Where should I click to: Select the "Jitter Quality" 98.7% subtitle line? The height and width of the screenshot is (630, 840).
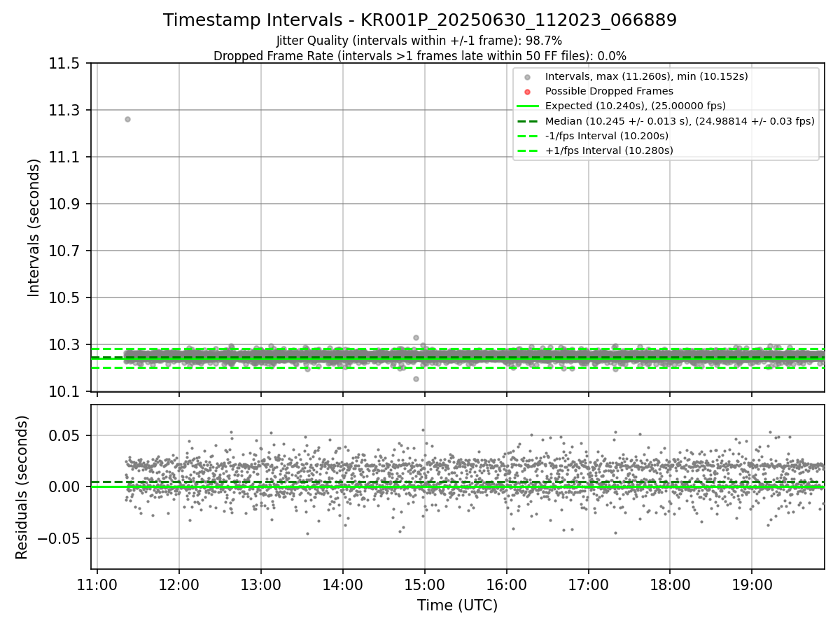click(420, 41)
